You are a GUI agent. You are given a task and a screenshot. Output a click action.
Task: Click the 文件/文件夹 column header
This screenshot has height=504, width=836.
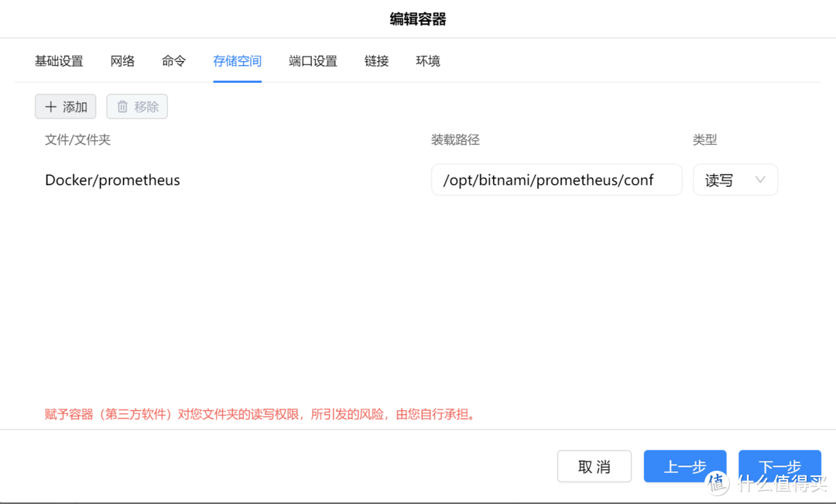pos(78,139)
